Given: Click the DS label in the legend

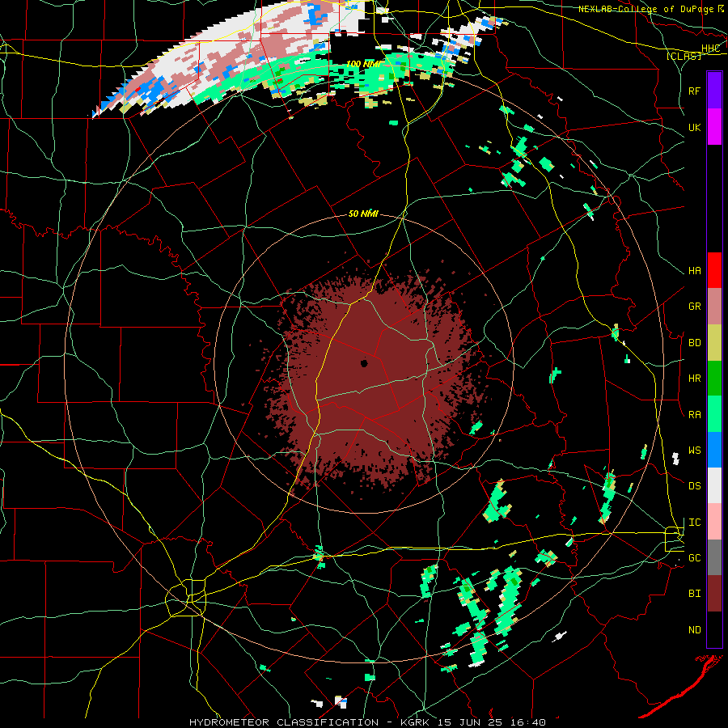Looking at the screenshot, I should click(x=694, y=486).
